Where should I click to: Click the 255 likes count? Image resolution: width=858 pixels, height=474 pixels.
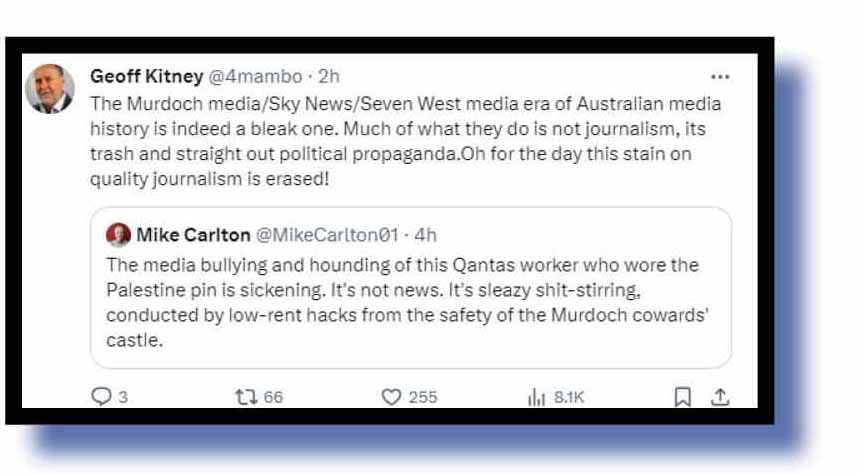(x=423, y=397)
